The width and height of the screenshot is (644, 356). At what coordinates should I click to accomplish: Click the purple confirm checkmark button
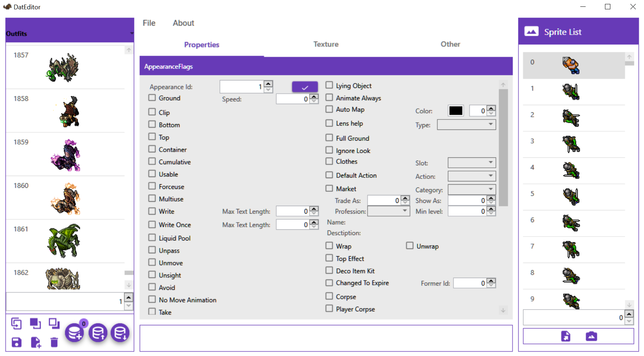(305, 87)
